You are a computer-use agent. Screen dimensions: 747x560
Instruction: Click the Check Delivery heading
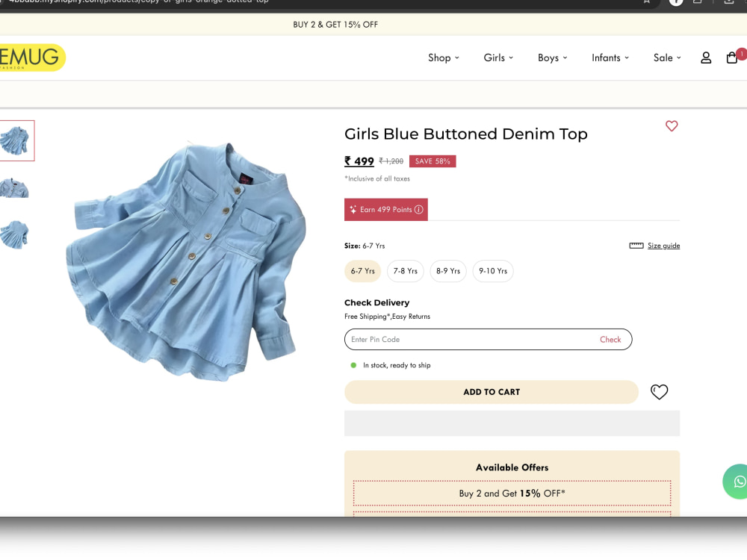(x=376, y=303)
